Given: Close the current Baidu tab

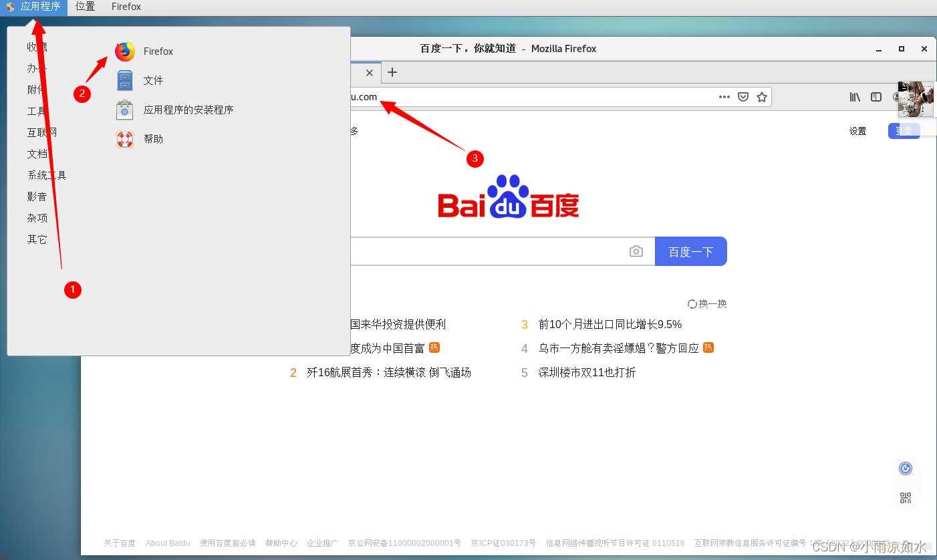Looking at the screenshot, I should tap(369, 72).
